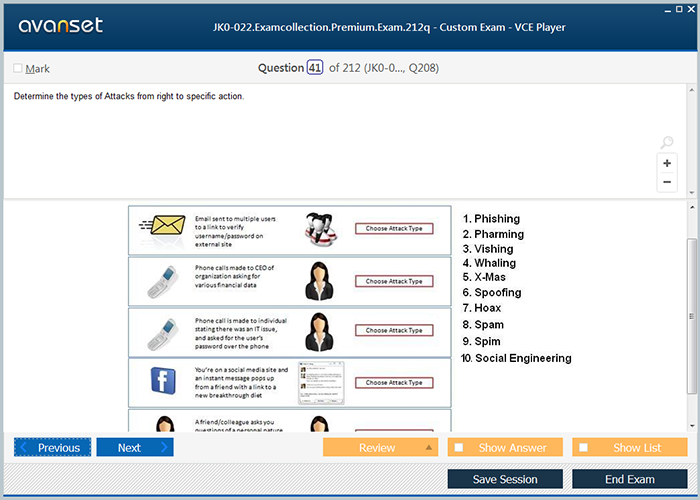Select '6. Spoofing' attack type
The image size is (700, 500).
(492, 292)
